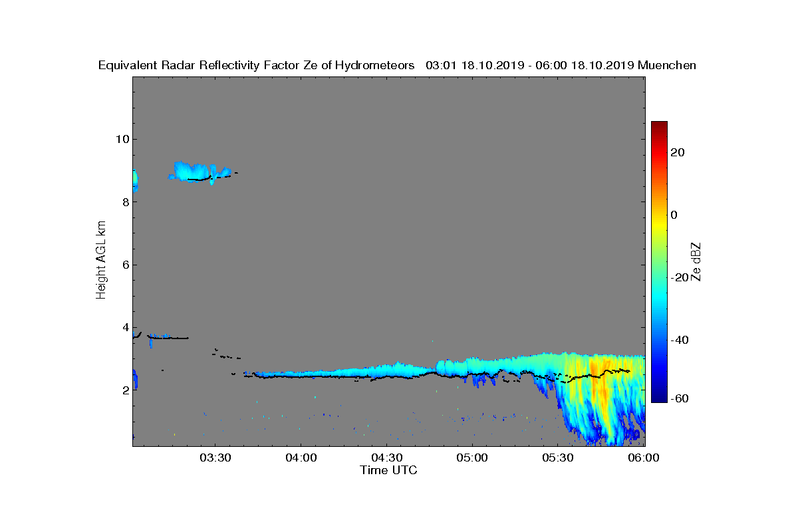Select the 05:30 time tick label
The width and height of the screenshot is (798, 532).
559,458
